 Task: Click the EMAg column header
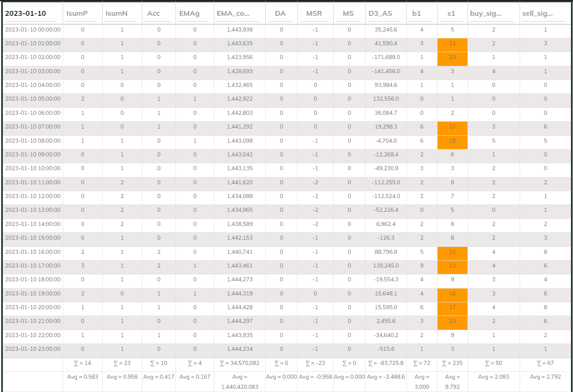(x=189, y=13)
